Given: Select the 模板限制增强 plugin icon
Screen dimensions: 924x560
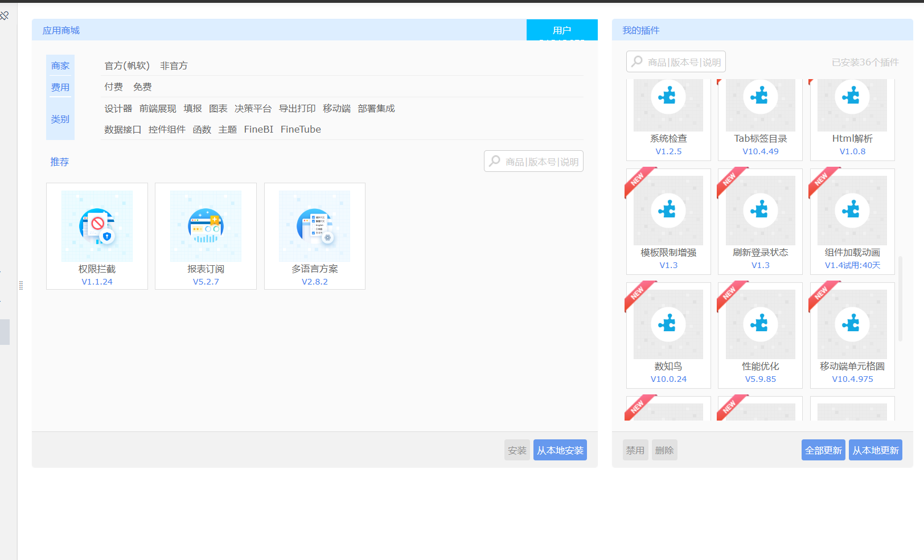Looking at the screenshot, I should point(668,211).
